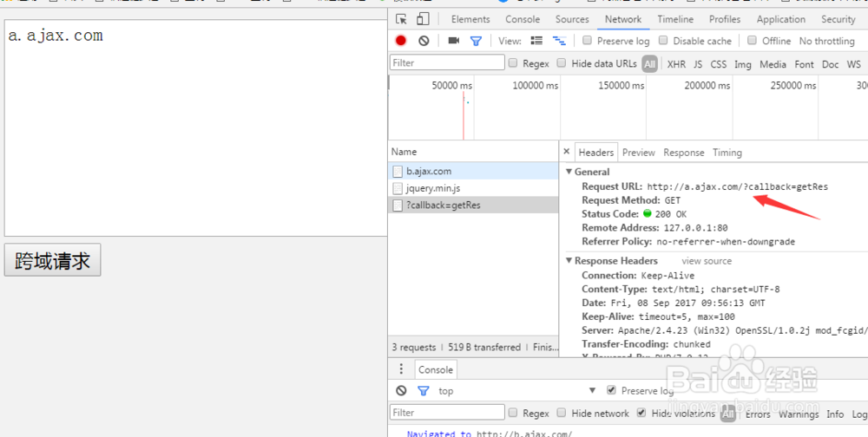Select the b.ajax.com request row
Viewport: 868px width, 437px height.
(473, 171)
